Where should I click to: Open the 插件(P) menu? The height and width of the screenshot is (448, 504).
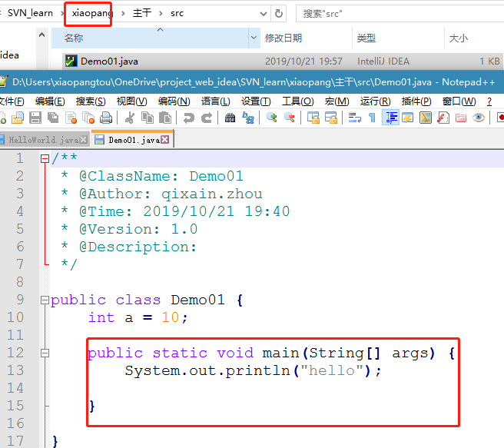click(416, 101)
